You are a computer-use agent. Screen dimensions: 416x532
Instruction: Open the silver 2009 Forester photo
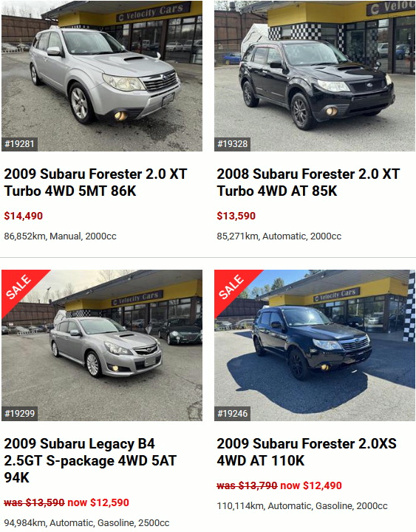click(102, 76)
